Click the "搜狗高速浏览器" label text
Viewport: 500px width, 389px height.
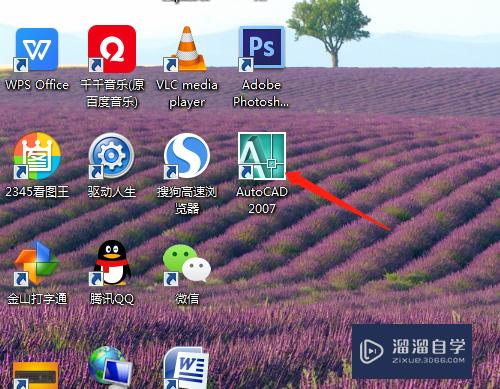pyautogui.click(x=187, y=200)
